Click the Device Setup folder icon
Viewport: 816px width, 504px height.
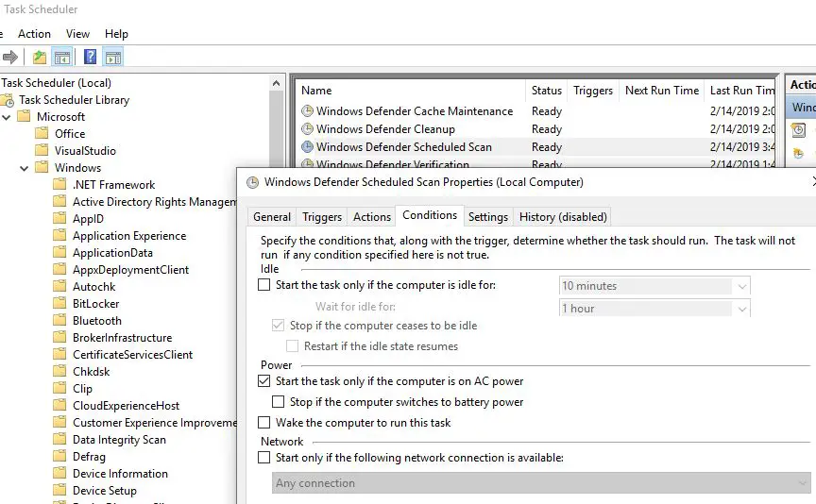(59, 490)
